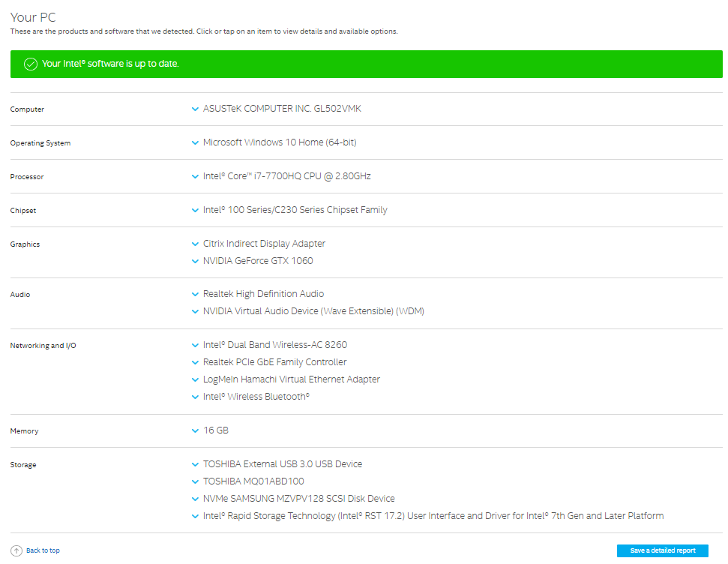The height and width of the screenshot is (564, 728).
Task: Open Citrix Indirect Display Adapter entry
Action: coord(264,244)
